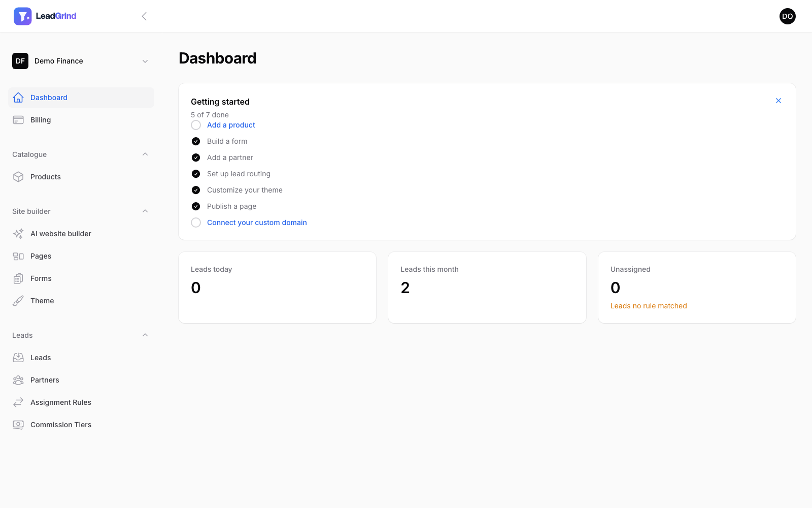Click the checked circle beside Build a form
Image resolution: width=812 pixels, height=508 pixels.
click(196, 141)
